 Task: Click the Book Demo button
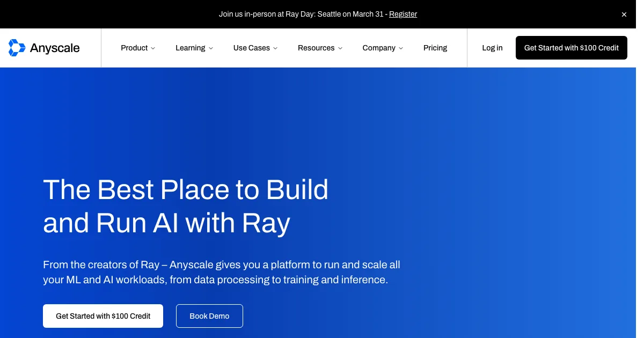(x=209, y=316)
